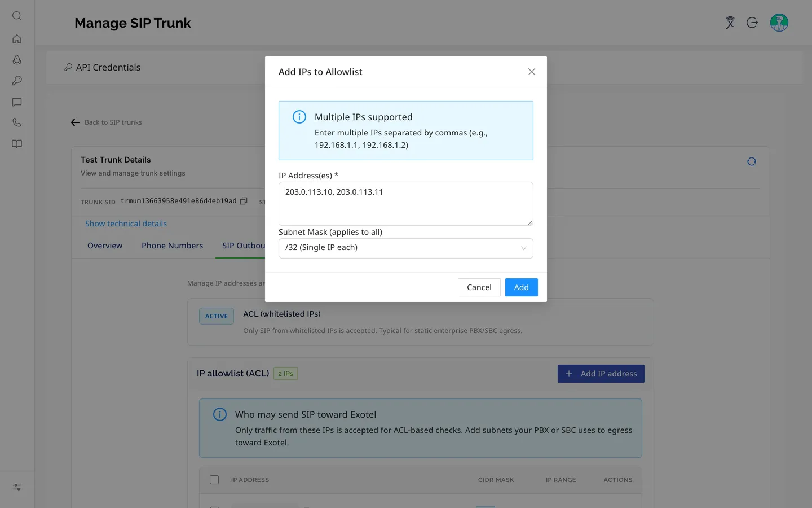Open the key credentials sidebar icon
Image resolution: width=812 pixels, height=508 pixels.
point(17,81)
